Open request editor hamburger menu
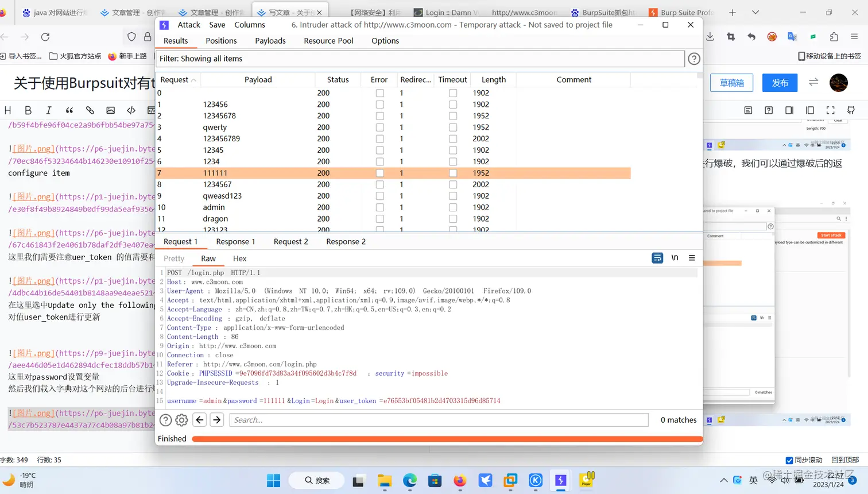 (x=692, y=258)
